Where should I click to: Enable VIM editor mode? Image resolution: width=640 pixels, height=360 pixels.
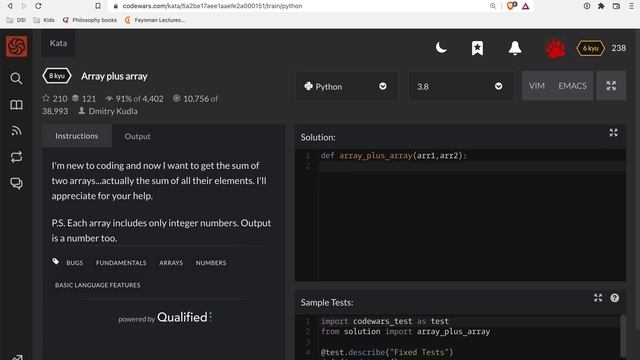click(x=536, y=86)
